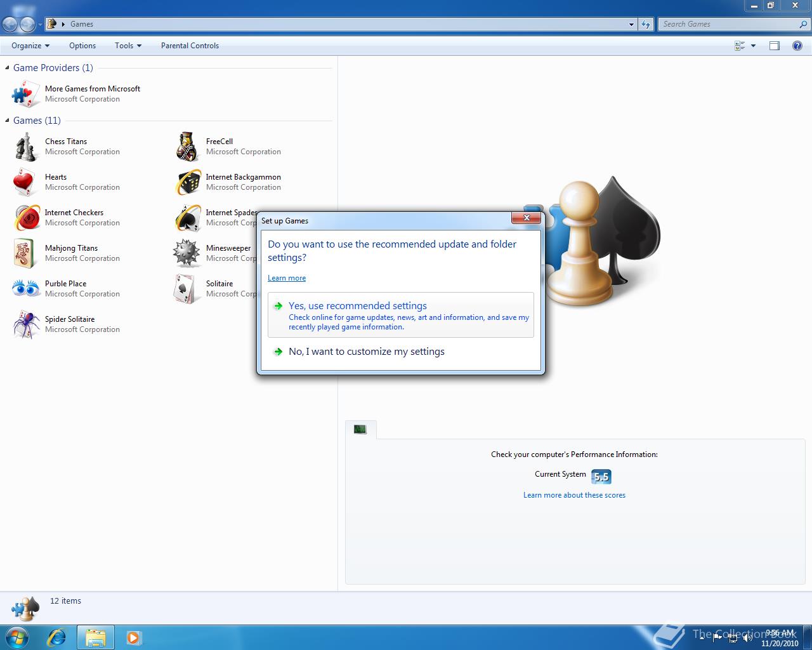
Task: Select the Solitaire cards icon
Action: coord(187,289)
